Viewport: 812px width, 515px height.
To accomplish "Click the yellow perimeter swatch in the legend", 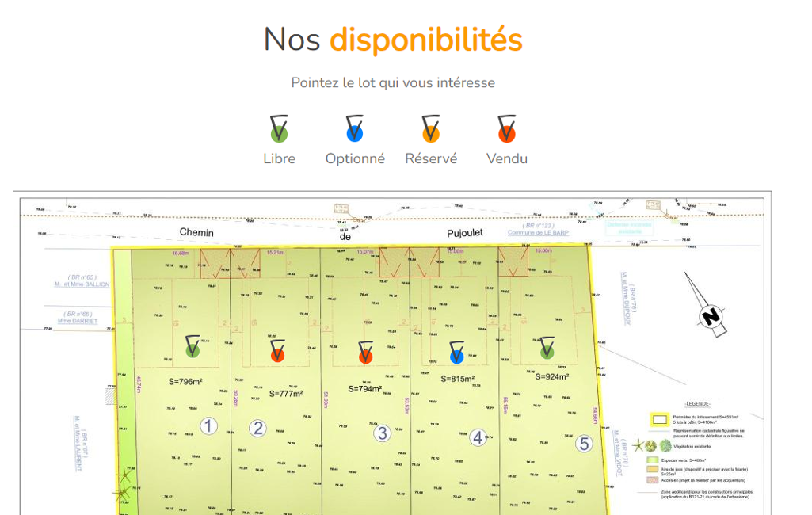I will coord(657,420).
